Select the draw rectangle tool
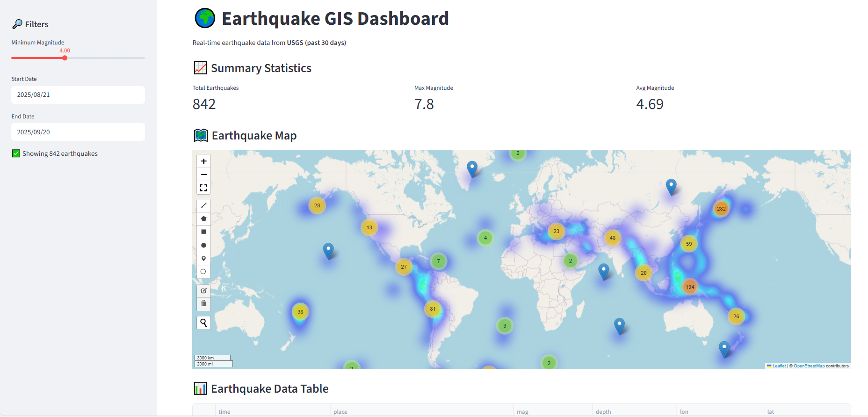Viewport: 868px width, 417px height. point(203,232)
